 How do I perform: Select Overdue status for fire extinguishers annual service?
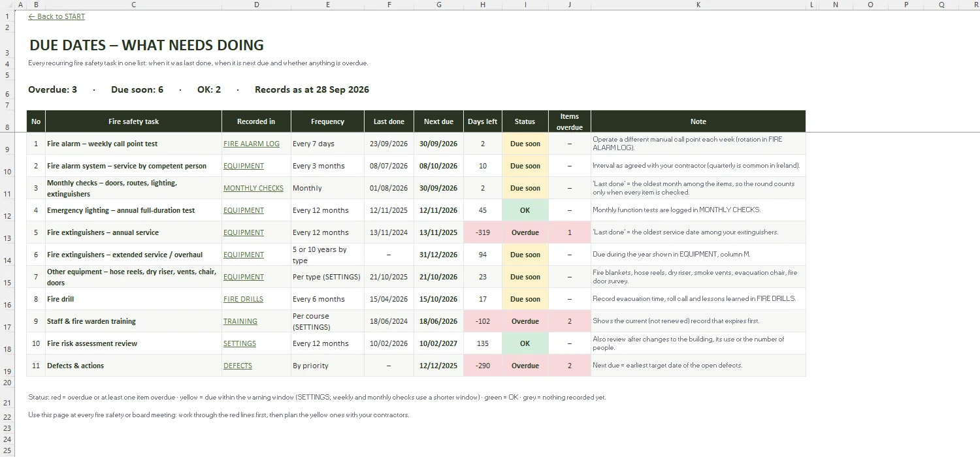(x=525, y=232)
